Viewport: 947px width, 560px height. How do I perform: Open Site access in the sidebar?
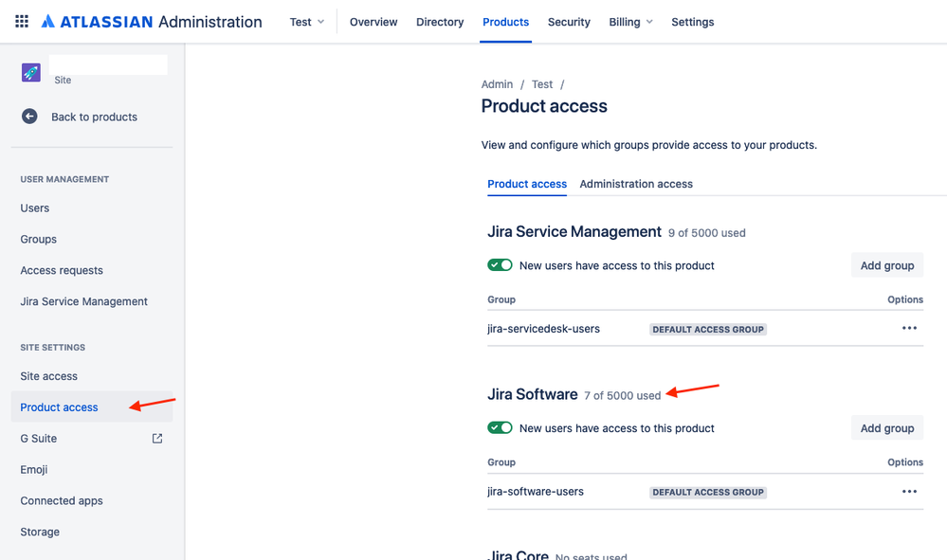(49, 376)
